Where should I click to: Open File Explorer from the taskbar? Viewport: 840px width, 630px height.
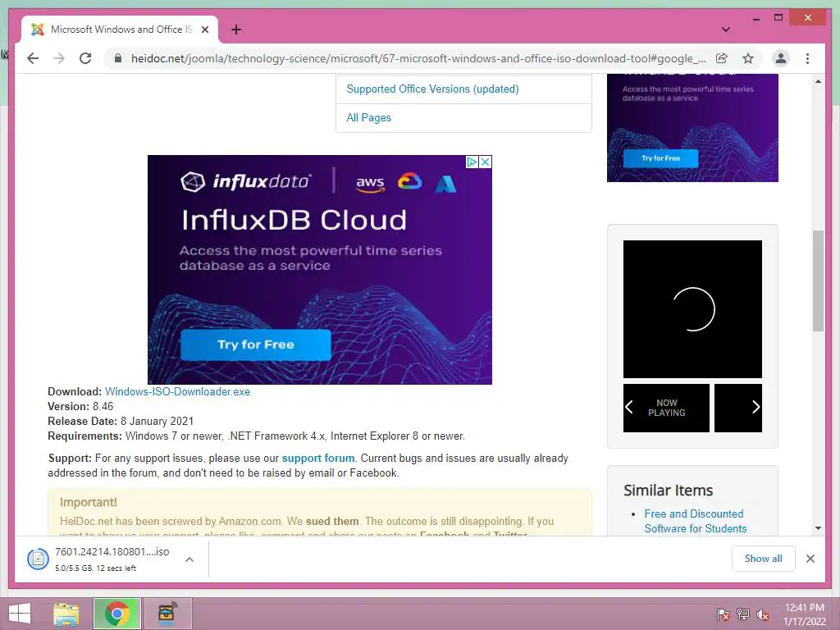click(66, 614)
